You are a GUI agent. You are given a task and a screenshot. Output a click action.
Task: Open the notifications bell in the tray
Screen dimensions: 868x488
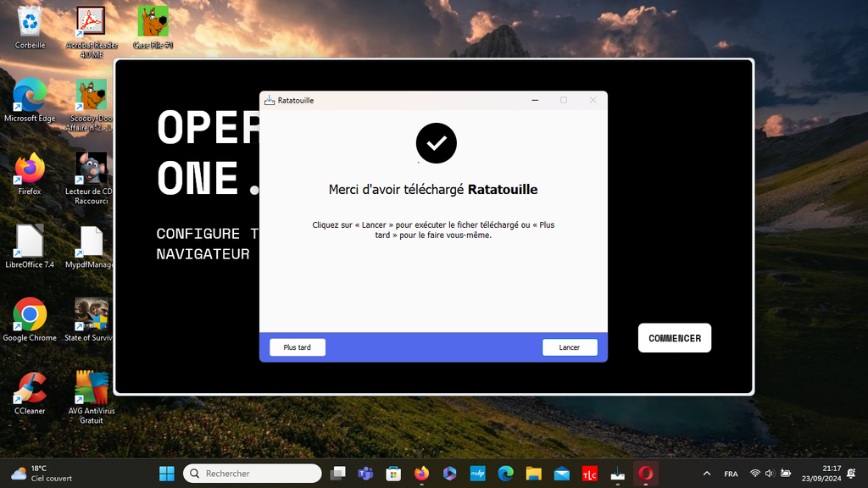pyautogui.click(x=851, y=474)
